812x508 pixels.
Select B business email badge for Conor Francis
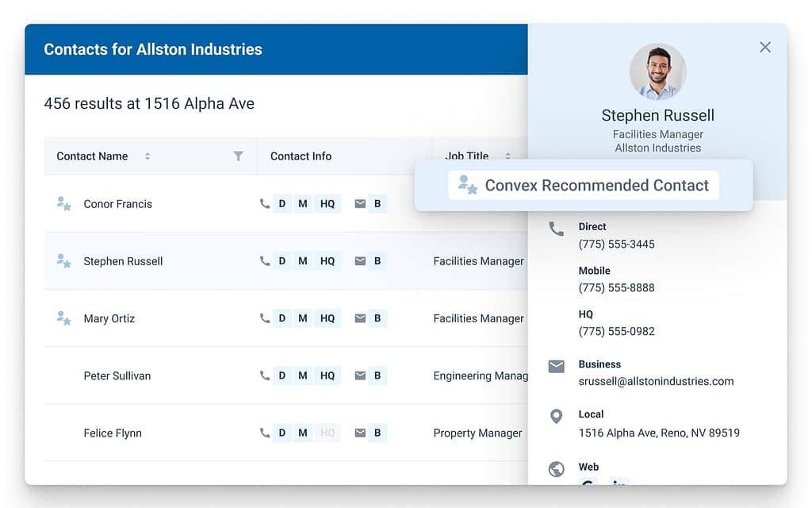coord(377,204)
